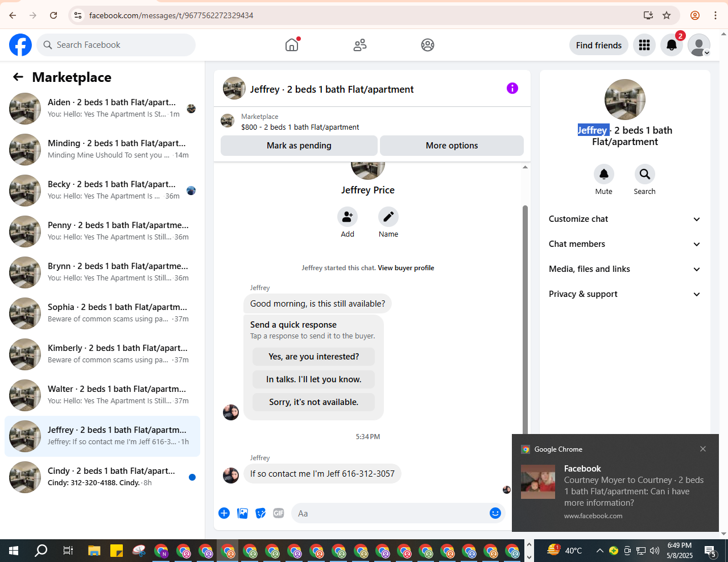Click the install app icon in address bar
This screenshot has height=562, width=728.
tap(648, 15)
